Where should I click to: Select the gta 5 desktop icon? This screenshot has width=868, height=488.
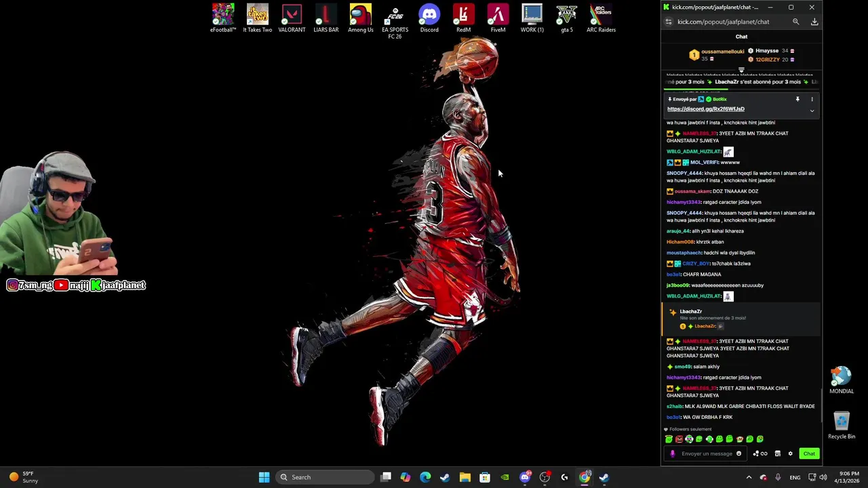[x=567, y=18]
